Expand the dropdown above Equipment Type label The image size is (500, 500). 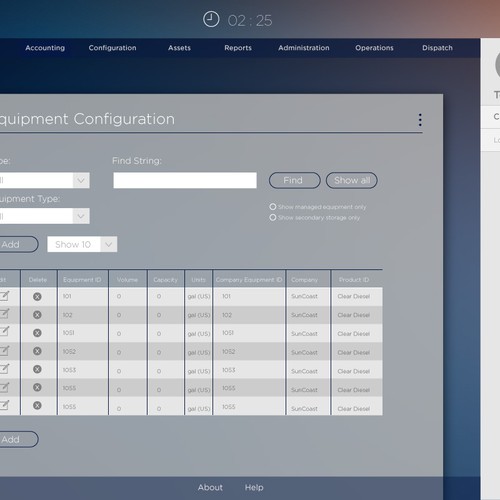[x=81, y=180]
